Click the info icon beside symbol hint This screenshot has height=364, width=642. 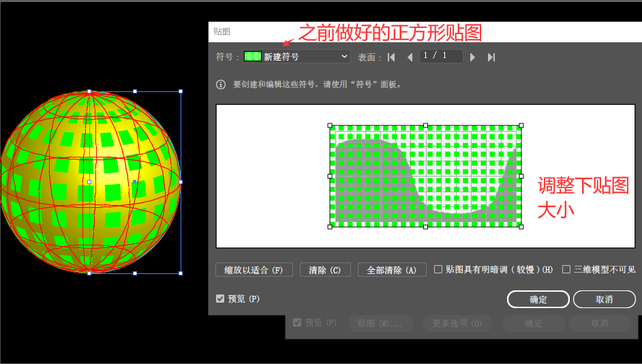point(221,85)
